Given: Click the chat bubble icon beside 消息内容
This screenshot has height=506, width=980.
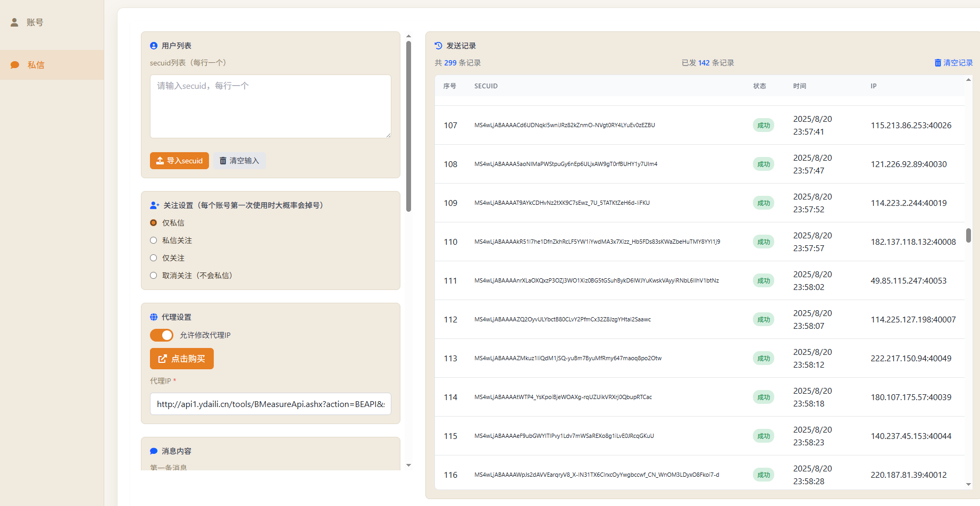Looking at the screenshot, I should pyautogui.click(x=154, y=451).
